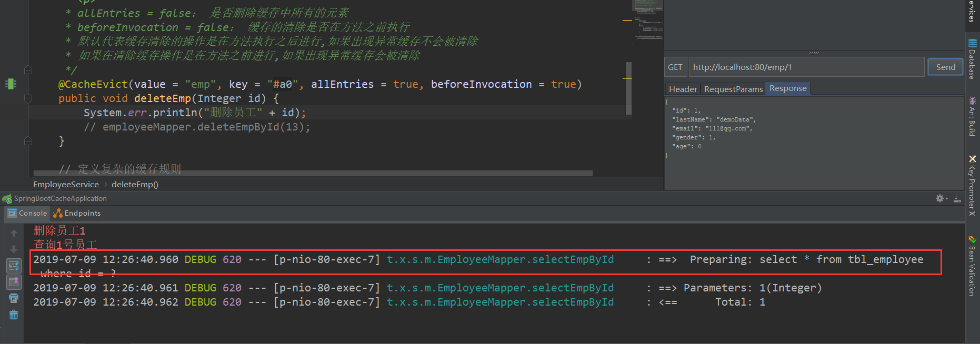980x344 pixels.
Task: Switch to the Console tab
Action: (27, 213)
